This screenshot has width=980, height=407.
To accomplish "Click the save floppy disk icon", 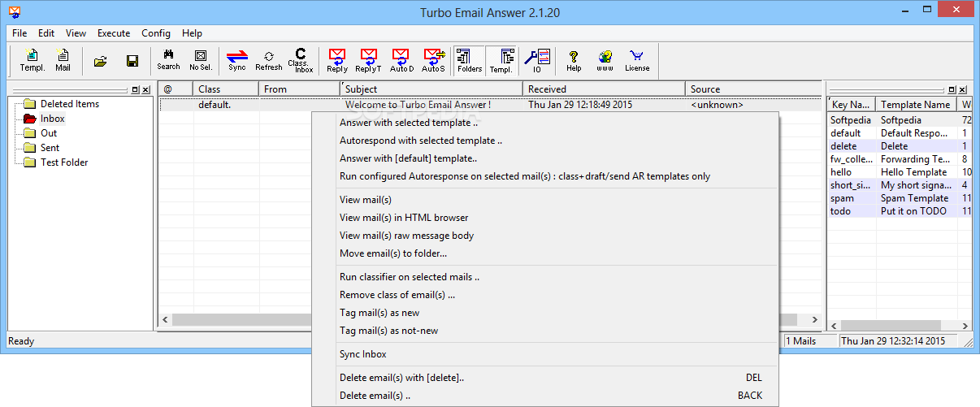I will pyautogui.click(x=132, y=61).
